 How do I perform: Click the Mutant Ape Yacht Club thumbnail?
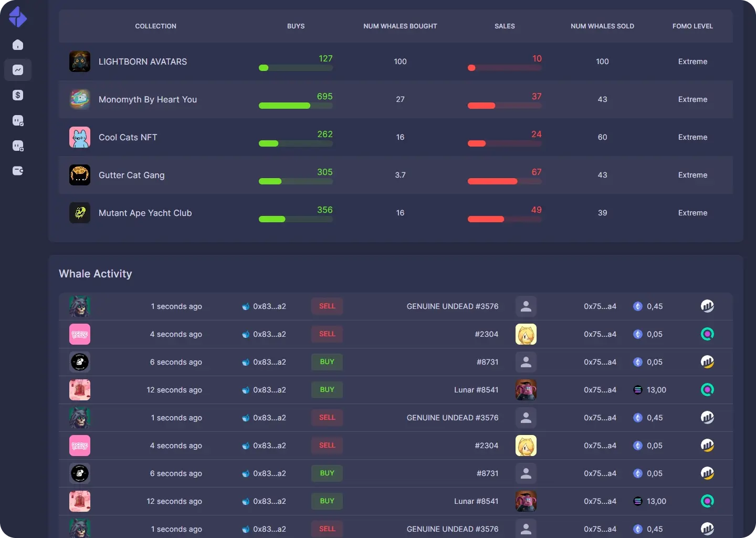(x=80, y=213)
